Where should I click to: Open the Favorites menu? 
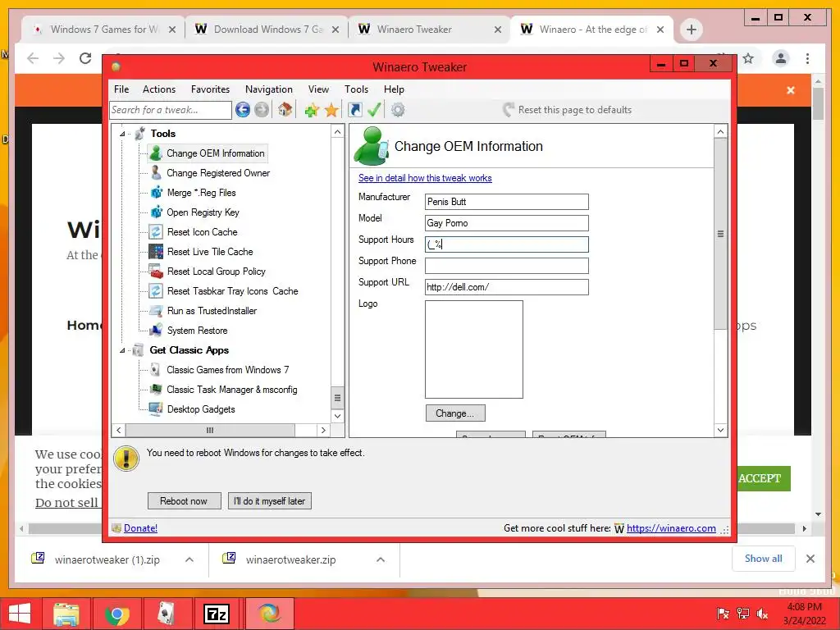click(x=210, y=89)
